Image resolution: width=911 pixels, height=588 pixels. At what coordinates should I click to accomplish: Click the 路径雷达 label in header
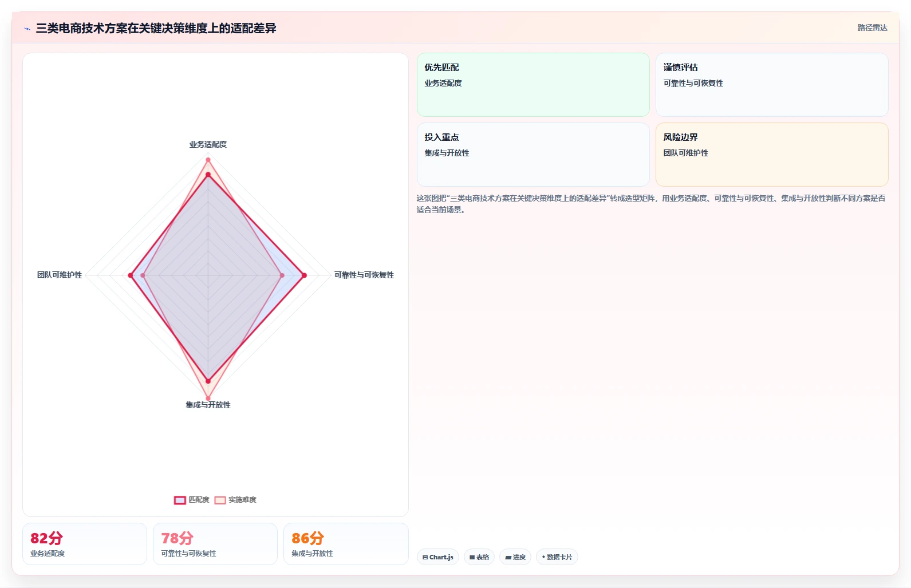click(x=872, y=27)
